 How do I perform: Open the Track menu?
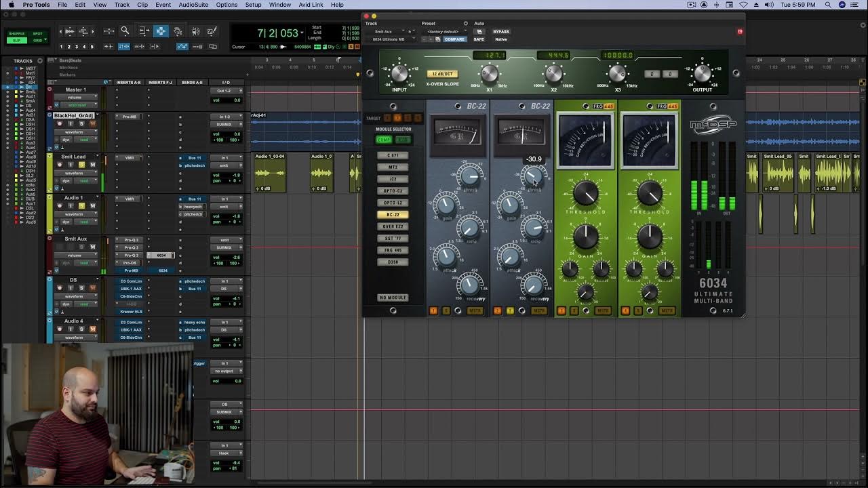(122, 5)
